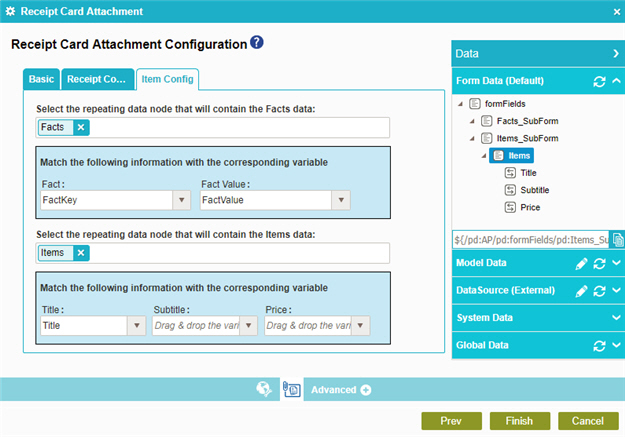Refresh Form Data (Default) section

click(x=599, y=81)
